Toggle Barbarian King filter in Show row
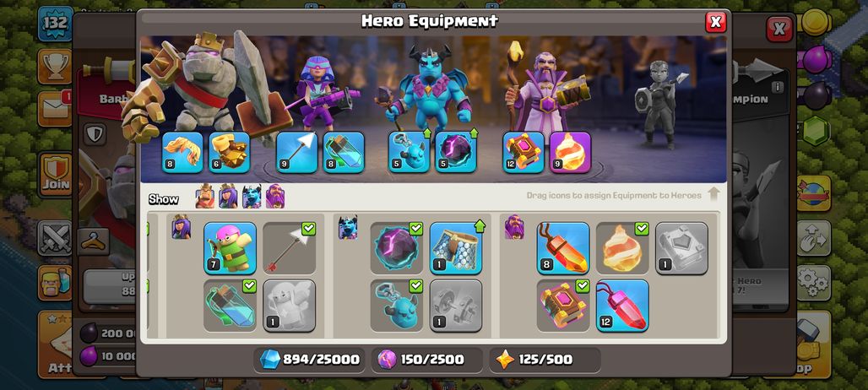 coord(205,197)
